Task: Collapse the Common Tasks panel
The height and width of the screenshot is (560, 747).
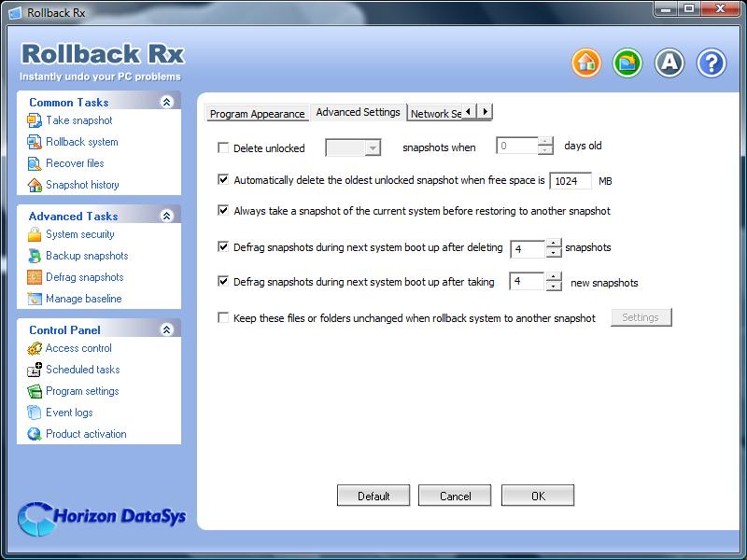Action: pyautogui.click(x=167, y=102)
